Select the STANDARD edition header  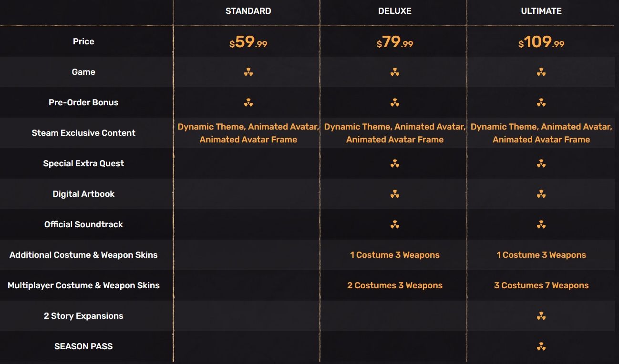tap(248, 11)
